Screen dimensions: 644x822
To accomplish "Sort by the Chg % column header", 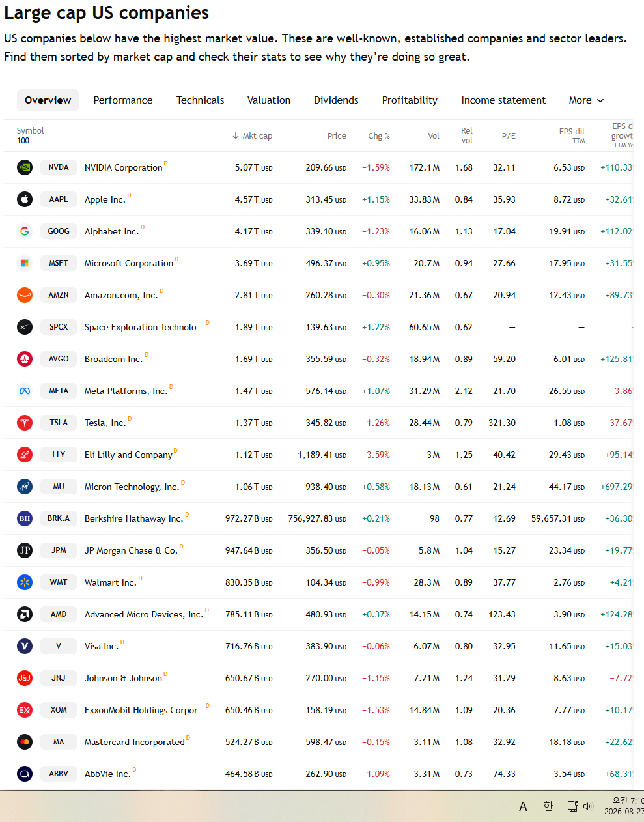I will (379, 136).
